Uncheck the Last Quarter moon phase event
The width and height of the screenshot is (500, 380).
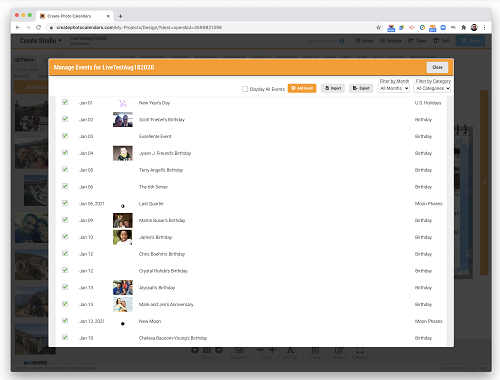pyautogui.click(x=65, y=203)
